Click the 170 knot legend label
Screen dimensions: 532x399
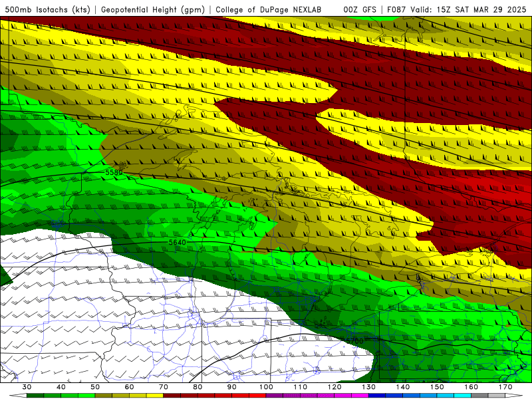tap(505, 387)
